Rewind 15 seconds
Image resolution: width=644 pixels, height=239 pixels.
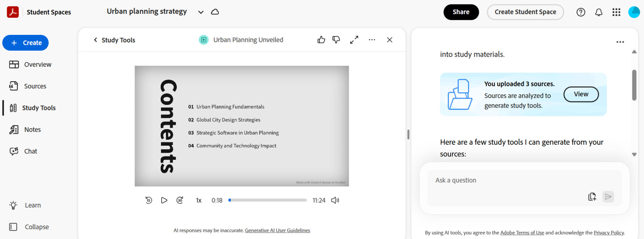pyautogui.click(x=149, y=200)
